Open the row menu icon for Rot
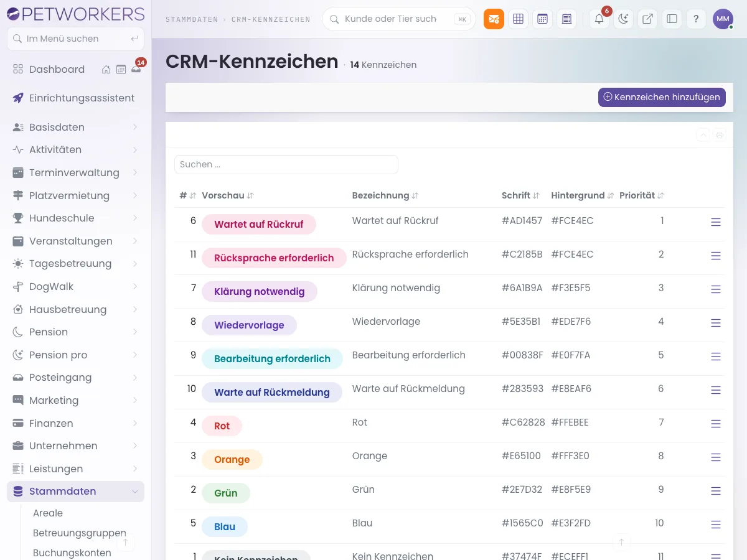 [x=716, y=424]
